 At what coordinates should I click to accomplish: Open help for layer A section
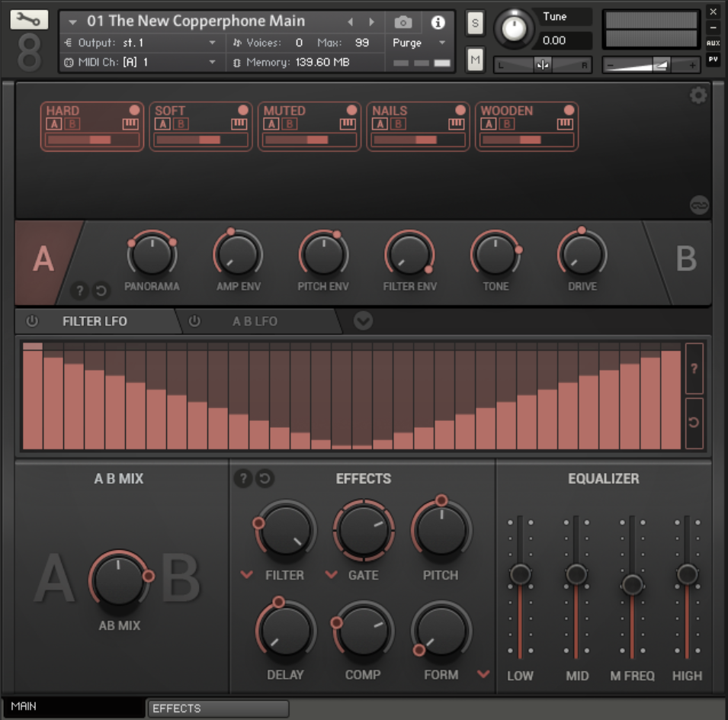click(80, 291)
